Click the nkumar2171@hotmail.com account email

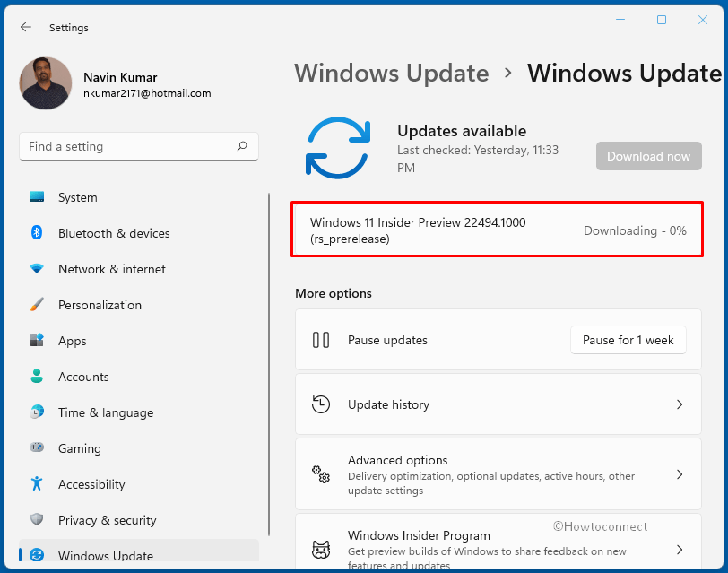click(147, 93)
